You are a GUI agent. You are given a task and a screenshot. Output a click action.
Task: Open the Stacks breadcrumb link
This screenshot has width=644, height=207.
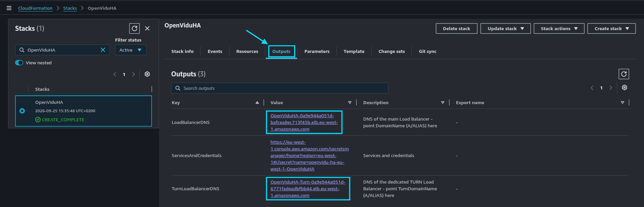pyautogui.click(x=70, y=8)
